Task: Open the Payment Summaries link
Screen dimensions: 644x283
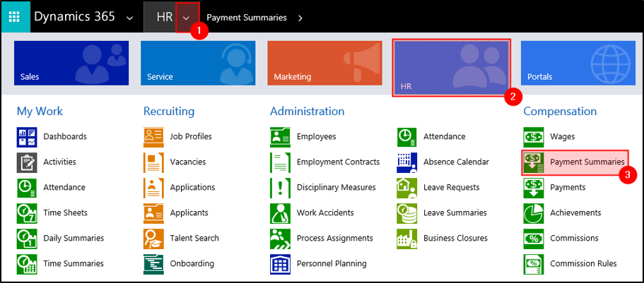Action: click(x=587, y=162)
